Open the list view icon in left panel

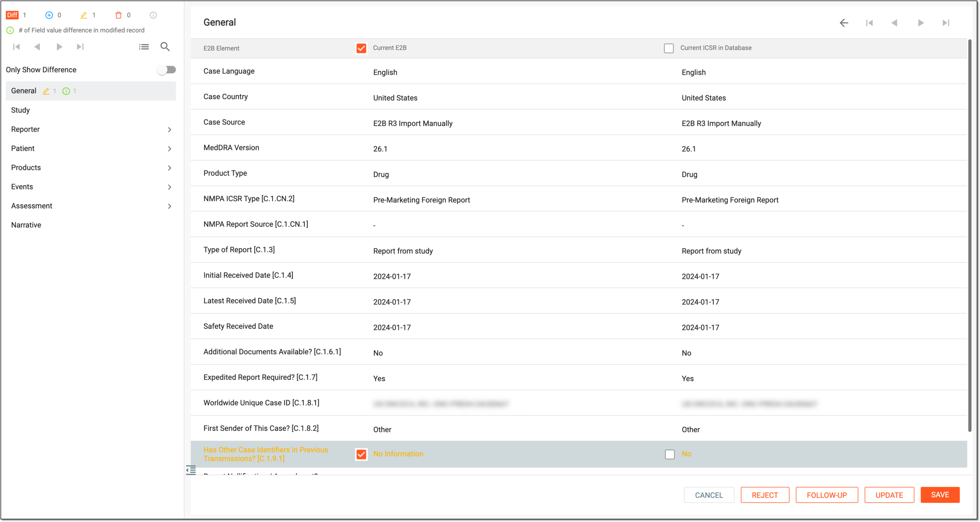click(x=144, y=47)
